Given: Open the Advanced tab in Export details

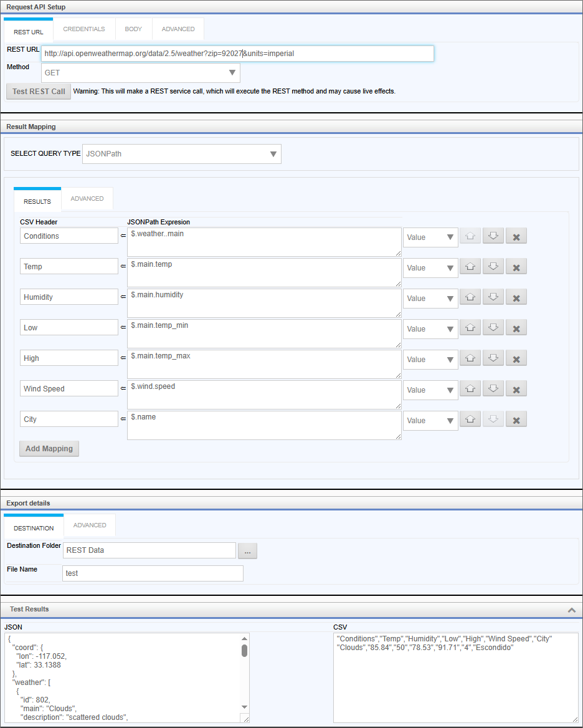Looking at the screenshot, I should click(x=90, y=525).
